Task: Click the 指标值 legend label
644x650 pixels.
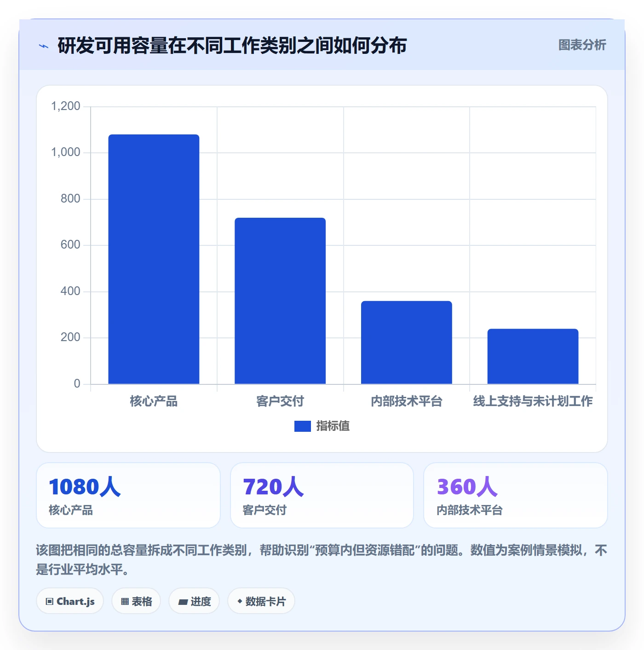Action: 333,426
